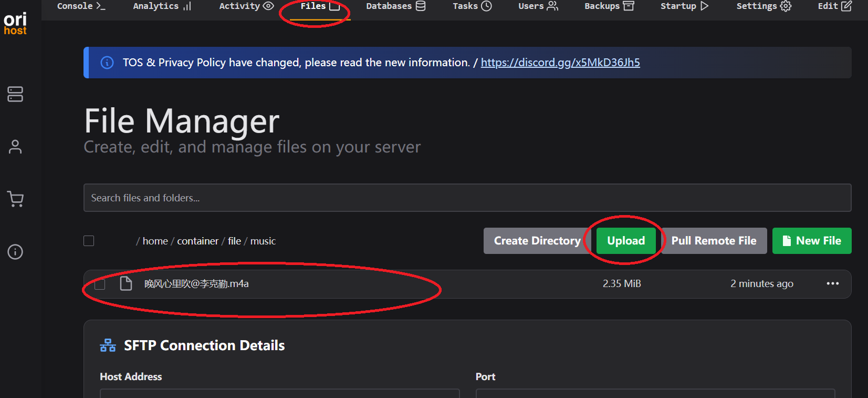The width and height of the screenshot is (868, 398).
Task: Navigate to the container breadcrumb folder
Action: pos(197,241)
